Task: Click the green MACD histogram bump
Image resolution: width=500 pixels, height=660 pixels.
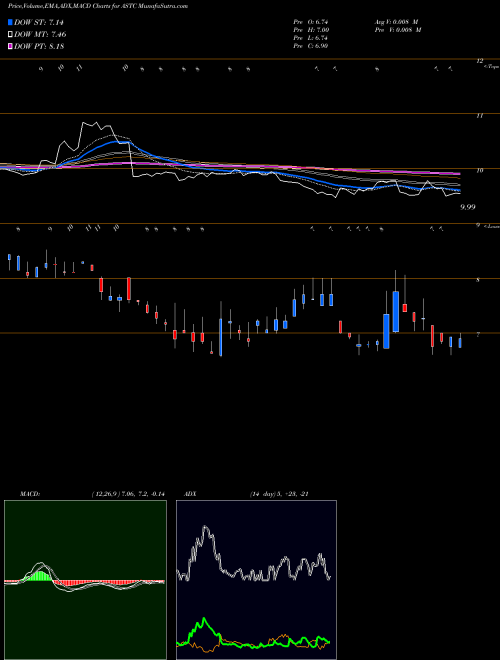Action: 41,575
